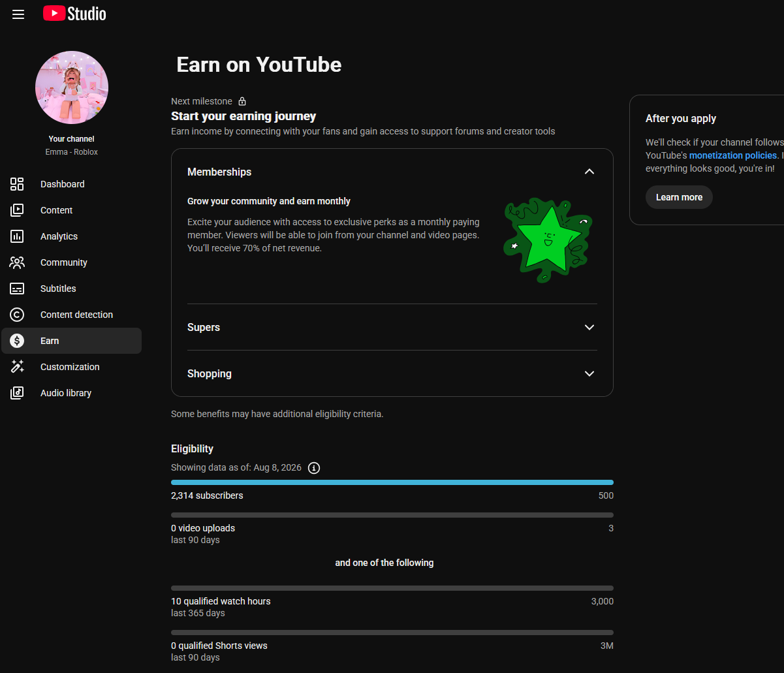Screen dimensions: 784x673
Task: Open Subtitles in the sidebar
Action: pyautogui.click(x=72, y=289)
